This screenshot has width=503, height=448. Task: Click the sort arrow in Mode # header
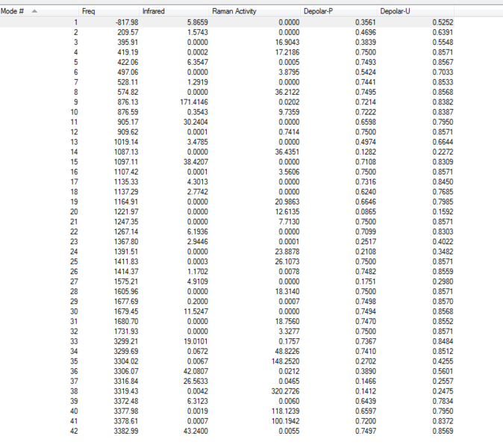pos(34,11)
